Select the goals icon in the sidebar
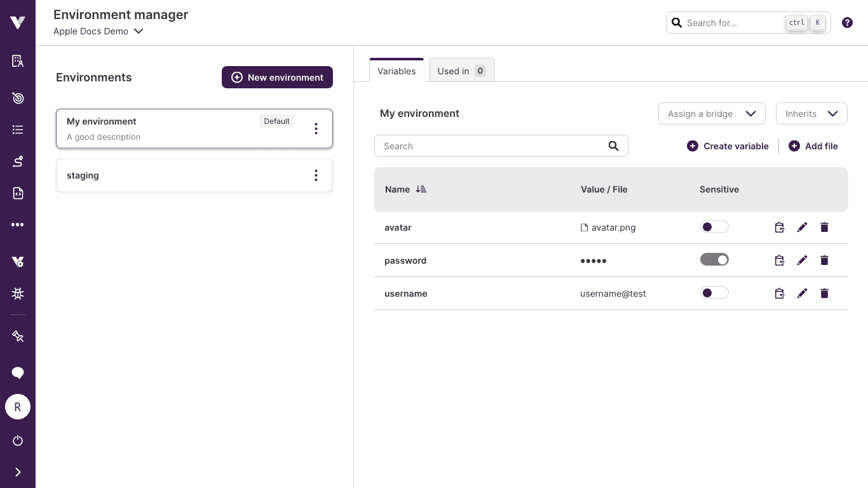The width and height of the screenshot is (868, 488). click(x=17, y=98)
